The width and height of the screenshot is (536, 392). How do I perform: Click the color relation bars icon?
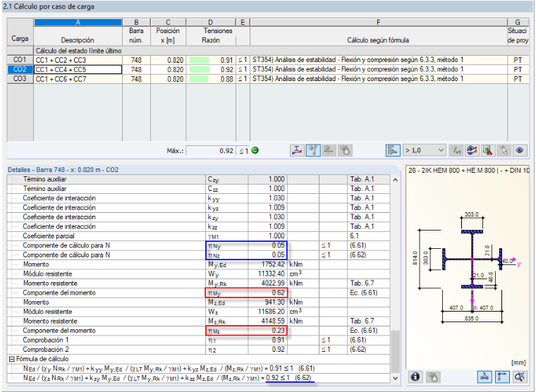[x=393, y=150]
